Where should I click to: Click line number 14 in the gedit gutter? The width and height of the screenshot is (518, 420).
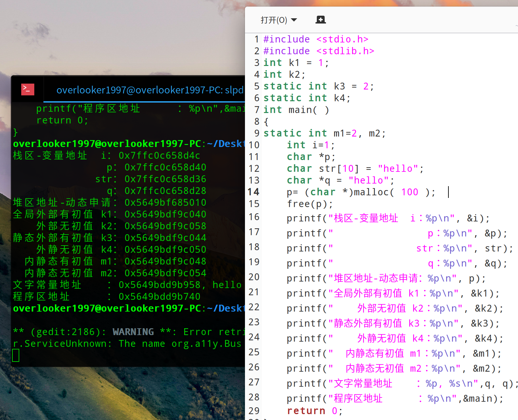click(253, 192)
